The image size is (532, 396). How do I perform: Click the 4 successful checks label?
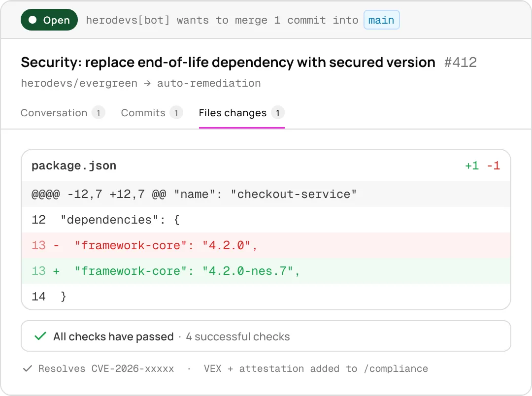pyautogui.click(x=238, y=336)
